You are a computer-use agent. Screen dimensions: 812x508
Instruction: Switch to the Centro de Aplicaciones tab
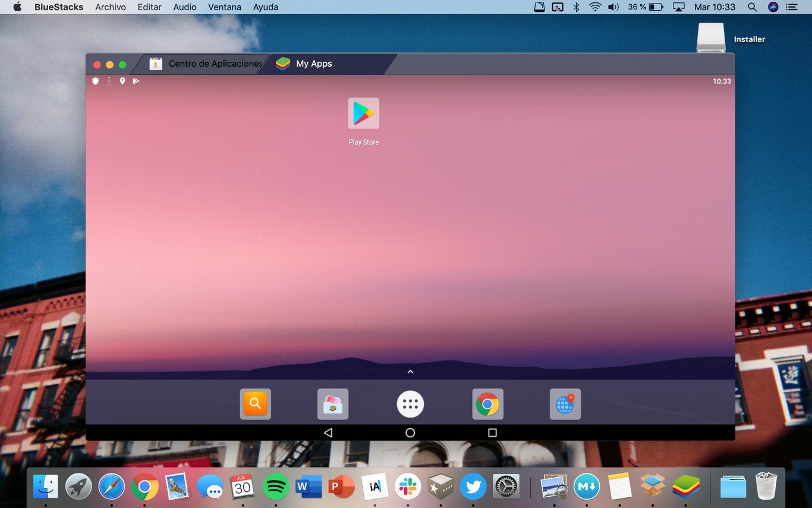click(x=205, y=64)
